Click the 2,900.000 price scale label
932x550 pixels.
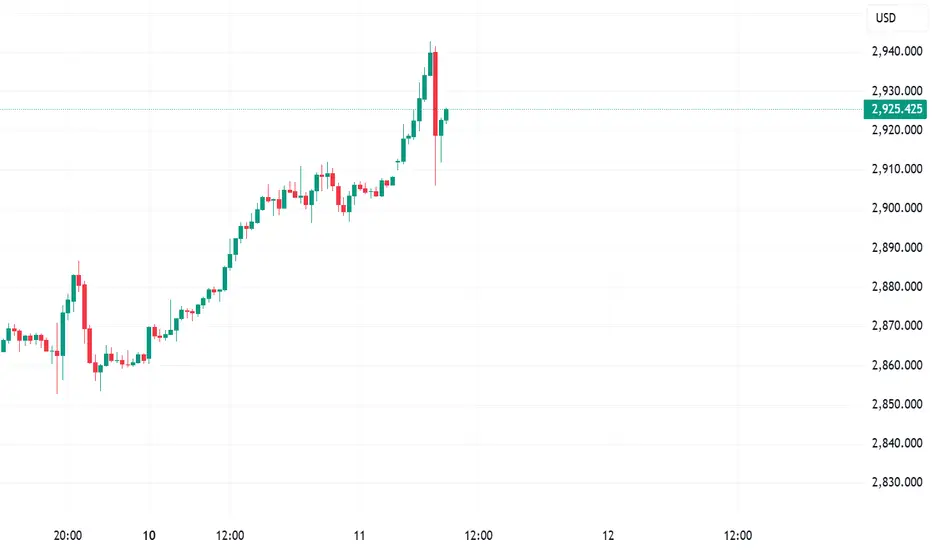[897, 208]
